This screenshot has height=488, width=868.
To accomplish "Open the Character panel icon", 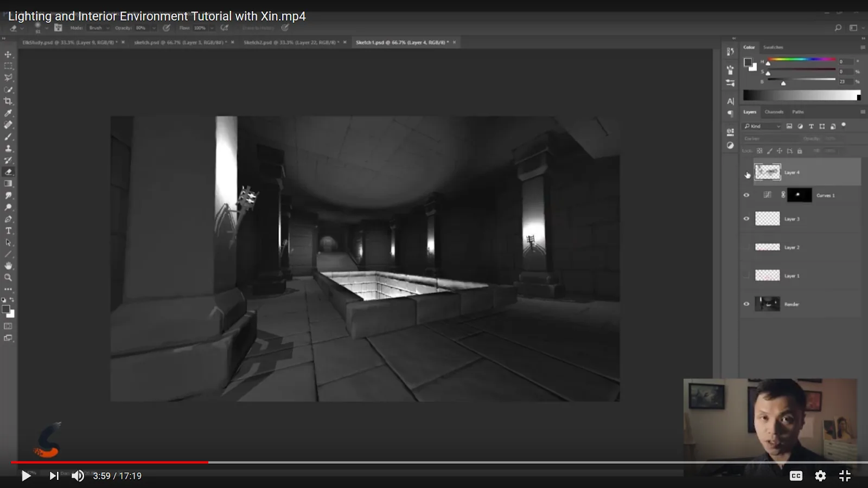I will [730, 101].
